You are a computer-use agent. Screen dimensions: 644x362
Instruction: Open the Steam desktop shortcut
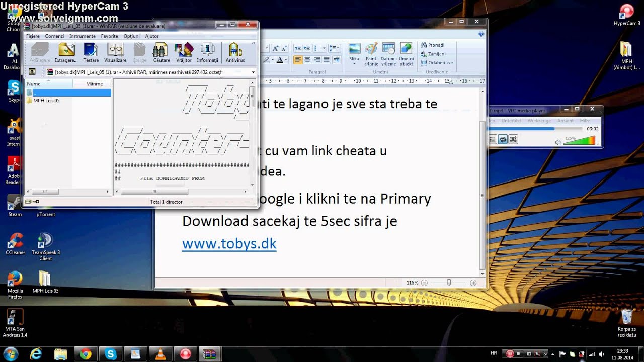click(x=15, y=205)
